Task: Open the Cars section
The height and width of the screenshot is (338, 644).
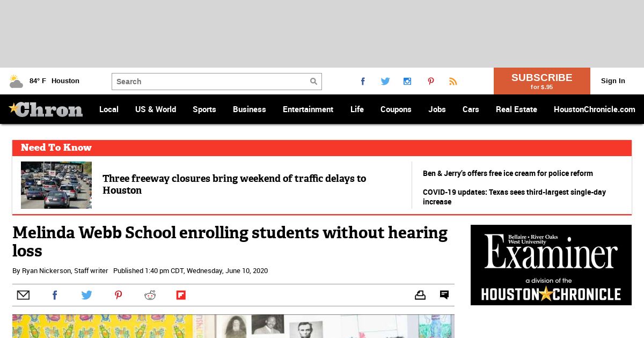Action: (471, 109)
